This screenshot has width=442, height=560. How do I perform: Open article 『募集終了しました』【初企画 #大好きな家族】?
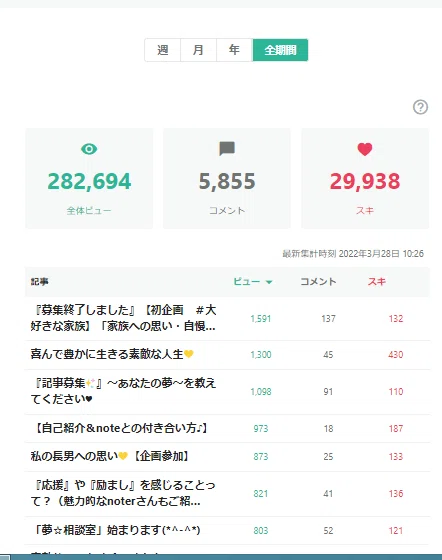pyautogui.click(x=123, y=318)
